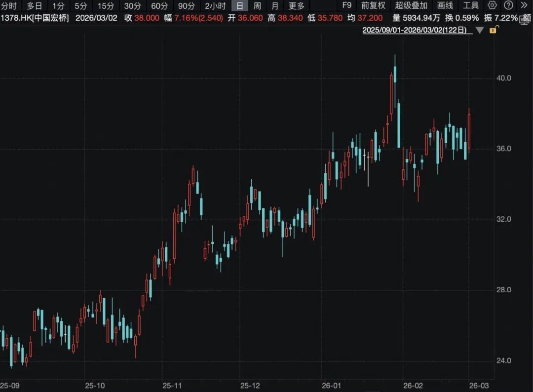Viewport: 533px width, 392px height.
Task: Click the monitor icon beside amplitude
Action: pyautogui.click(x=524, y=19)
